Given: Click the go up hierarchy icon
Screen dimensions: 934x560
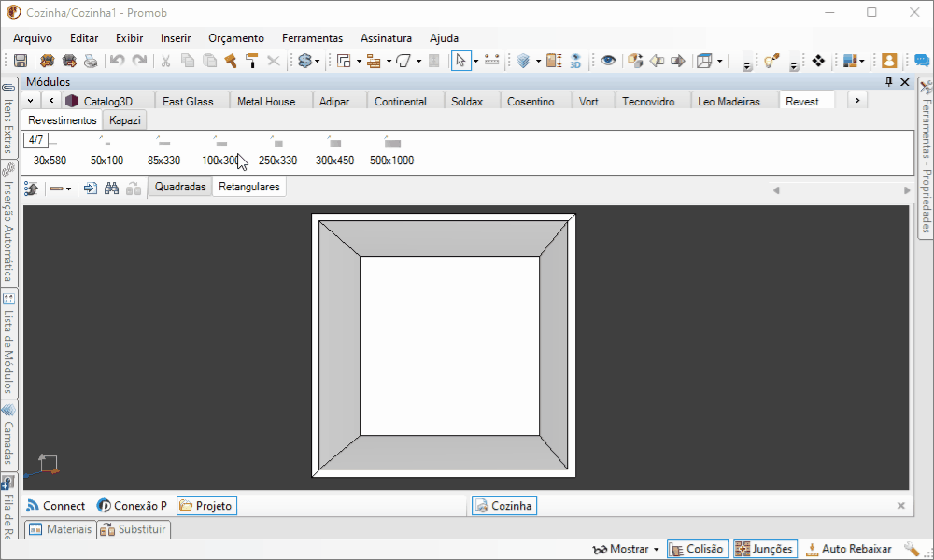Looking at the screenshot, I should [x=32, y=189].
